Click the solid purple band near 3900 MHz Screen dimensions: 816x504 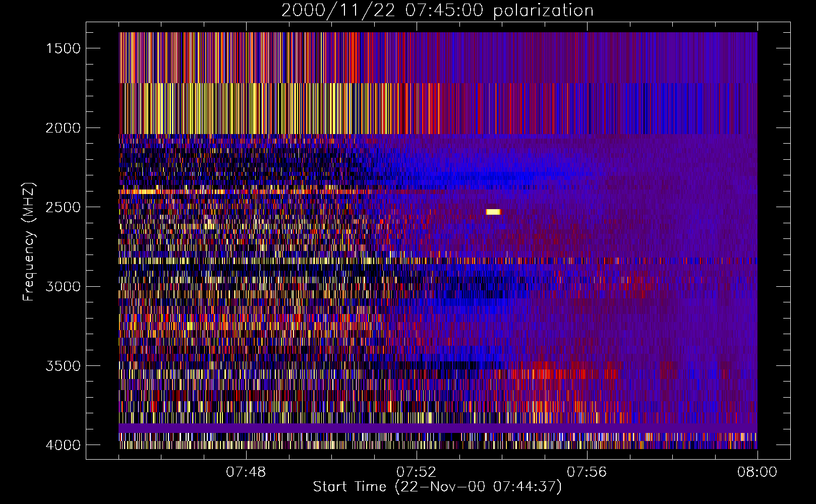[438, 428]
